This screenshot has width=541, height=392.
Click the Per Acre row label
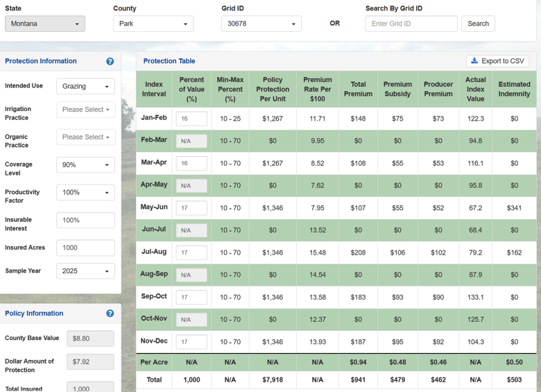(x=154, y=362)
